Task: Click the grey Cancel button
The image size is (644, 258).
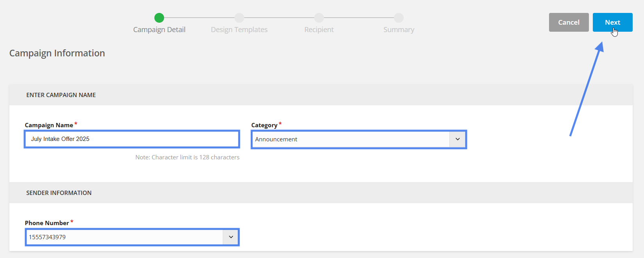Action: click(x=569, y=22)
